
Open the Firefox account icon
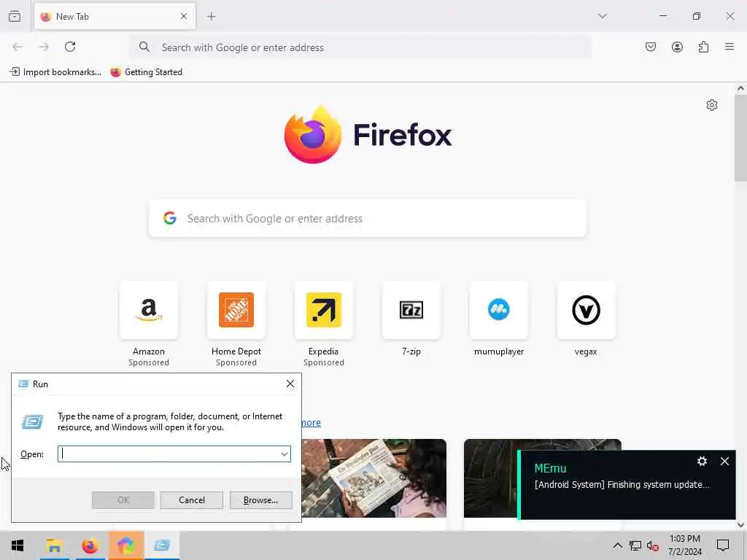pyautogui.click(x=677, y=47)
